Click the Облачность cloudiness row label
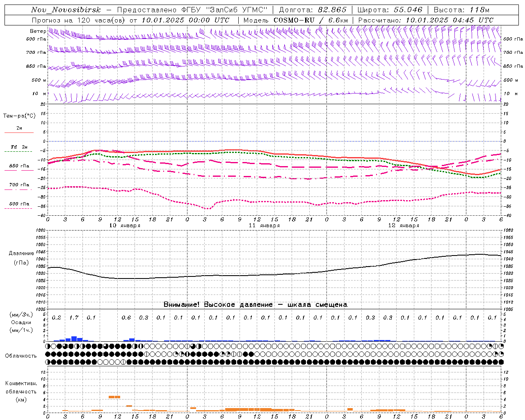The height and width of the screenshot is (420, 525). (x=21, y=356)
